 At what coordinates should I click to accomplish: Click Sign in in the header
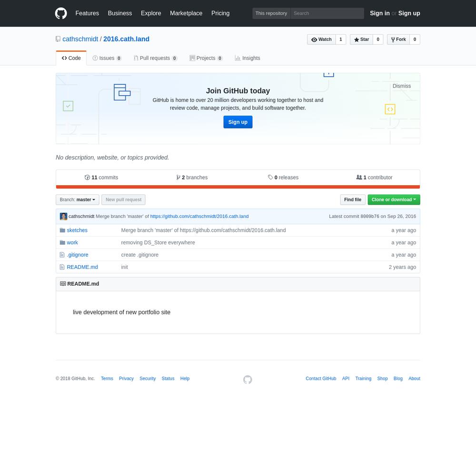380,13
